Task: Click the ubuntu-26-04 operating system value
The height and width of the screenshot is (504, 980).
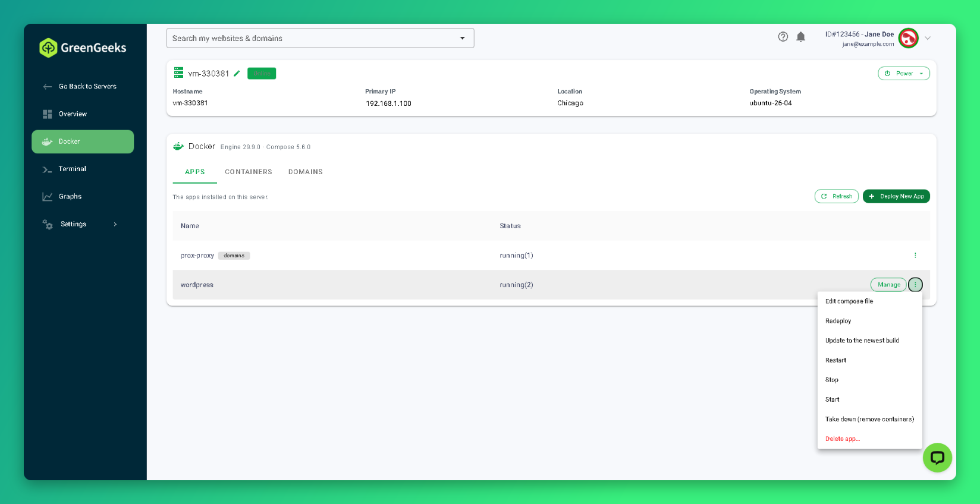Action: [771, 103]
